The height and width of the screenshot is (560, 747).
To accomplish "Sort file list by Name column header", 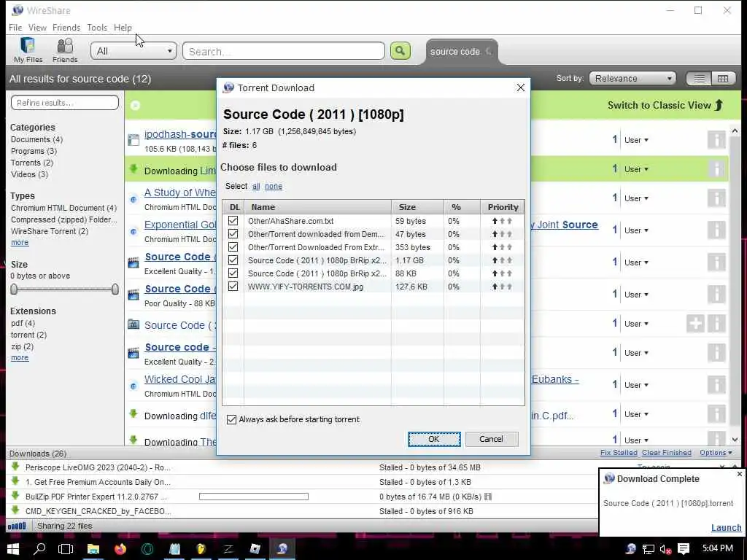I will [317, 207].
